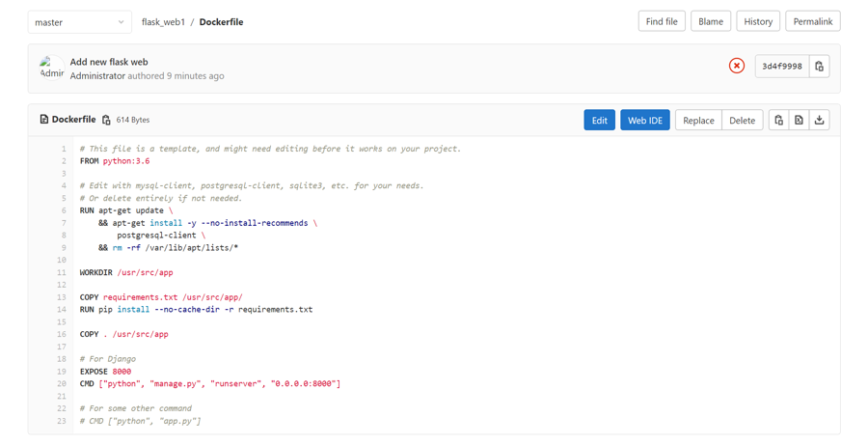868x445 pixels.
Task: Click the Find file button
Action: tap(661, 21)
